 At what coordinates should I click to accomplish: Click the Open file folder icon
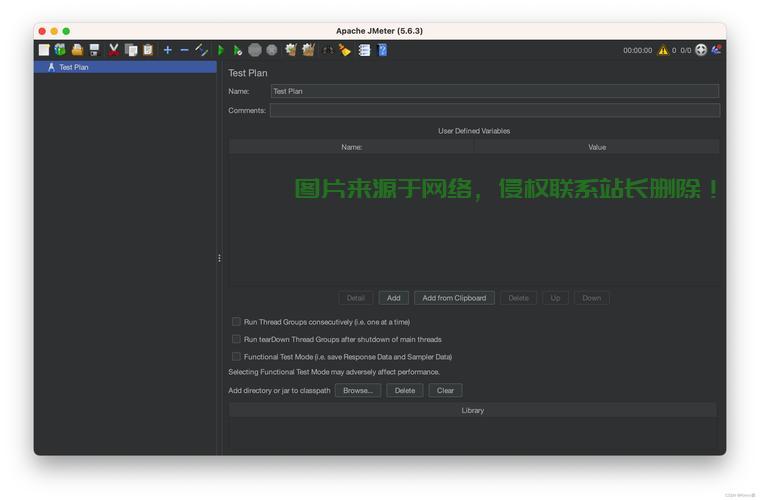click(x=78, y=49)
